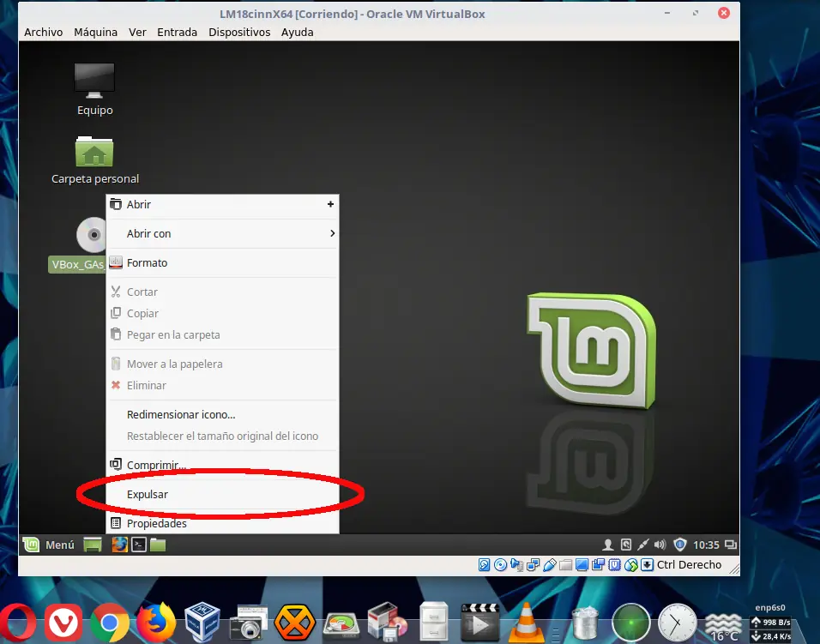Open the Dispositivos menu

239,32
